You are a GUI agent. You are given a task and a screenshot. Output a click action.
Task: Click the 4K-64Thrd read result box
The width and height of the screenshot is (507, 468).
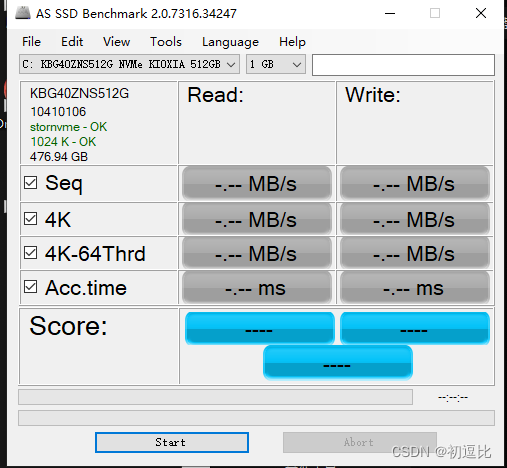(x=257, y=253)
